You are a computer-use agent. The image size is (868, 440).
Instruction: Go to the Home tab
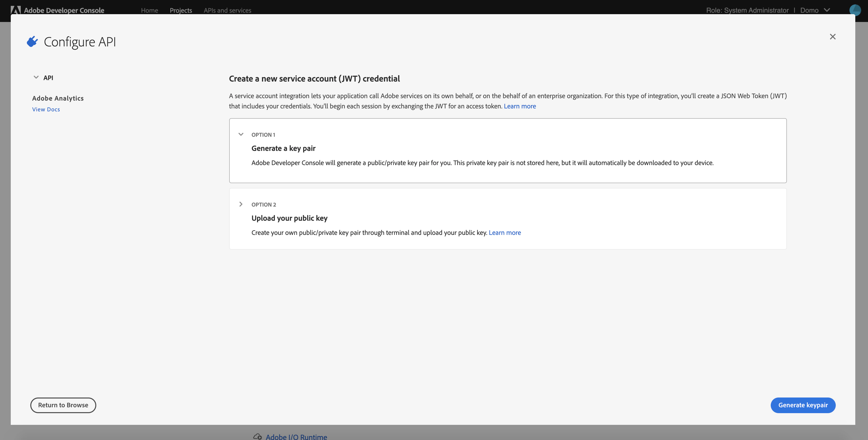coord(150,10)
